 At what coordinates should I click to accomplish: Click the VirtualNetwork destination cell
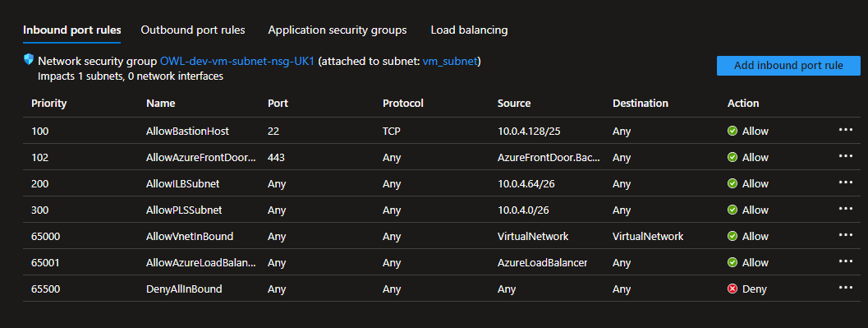click(x=648, y=237)
